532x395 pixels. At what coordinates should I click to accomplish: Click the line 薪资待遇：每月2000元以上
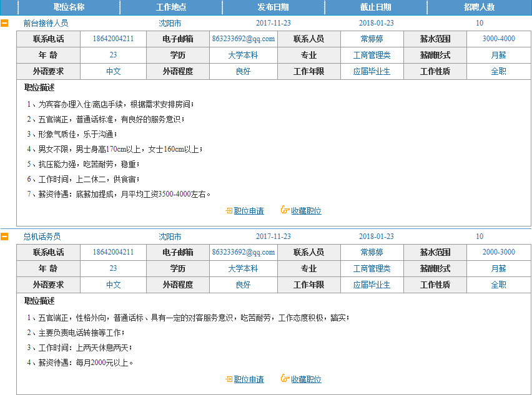point(80,363)
